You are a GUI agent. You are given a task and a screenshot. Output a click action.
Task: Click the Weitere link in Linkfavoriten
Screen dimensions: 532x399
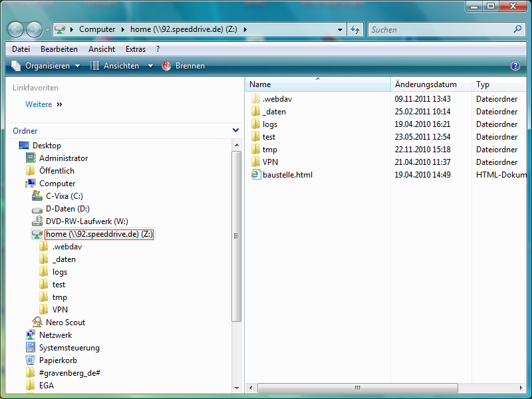(39, 104)
